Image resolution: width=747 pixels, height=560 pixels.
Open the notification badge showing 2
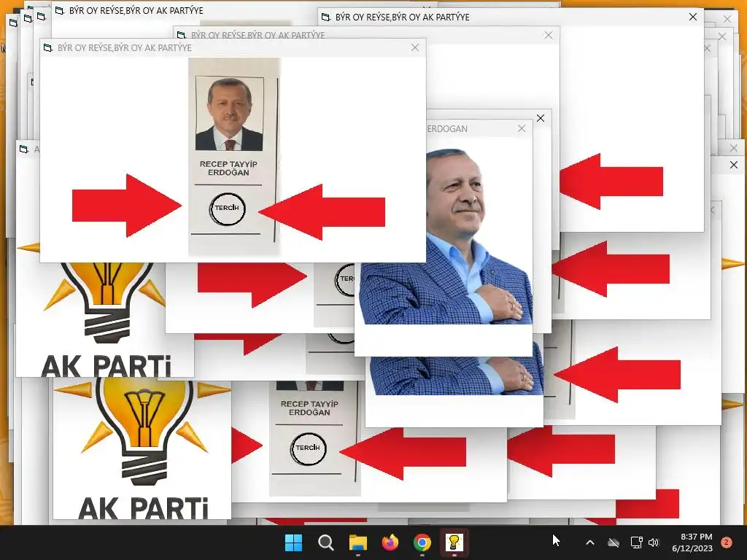tap(727, 542)
